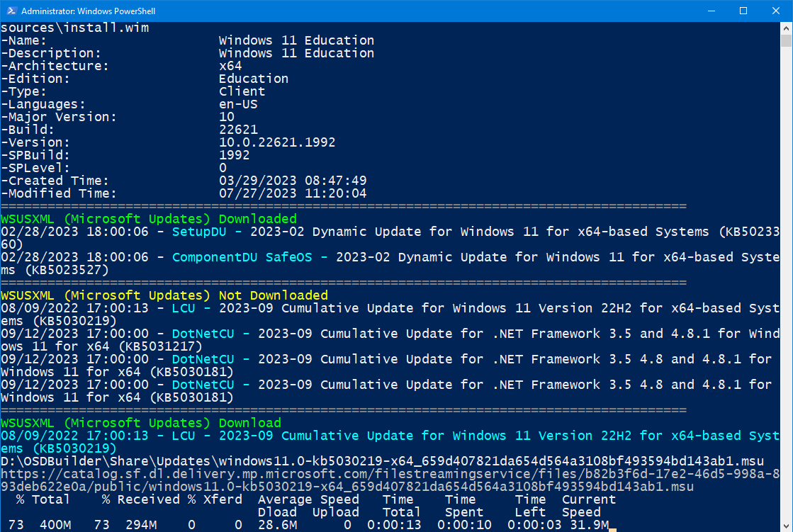This screenshot has width=793, height=532.
Task: Maximize the PowerShell window
Action: [743, 11]
